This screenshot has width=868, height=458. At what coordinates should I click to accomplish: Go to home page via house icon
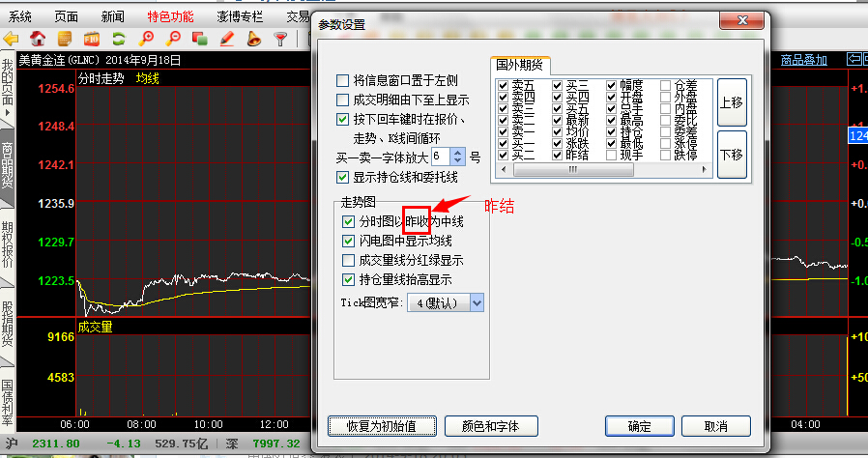[x=38, y=39]
